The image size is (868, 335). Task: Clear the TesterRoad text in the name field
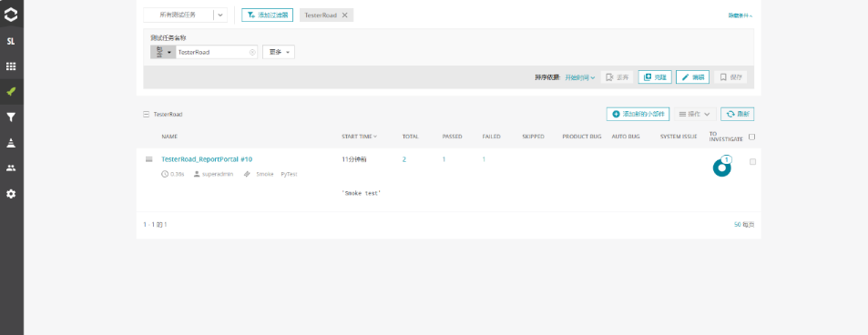pyautogui.click(x=252, y=52)
